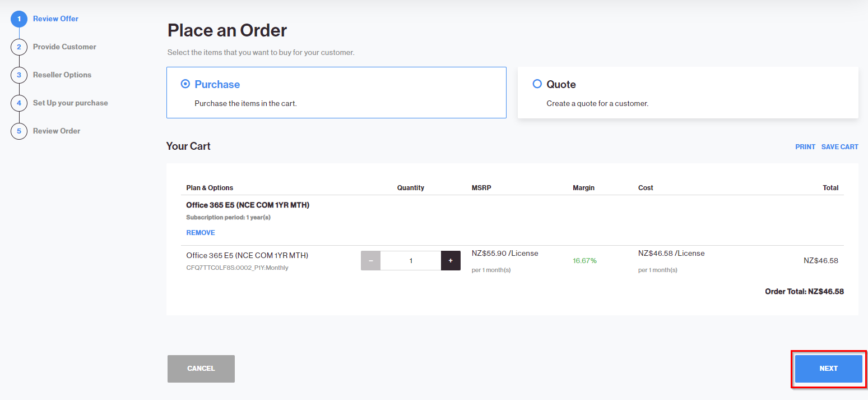Click the Place an Order title

pyautogui.click(x=227, y=30)
